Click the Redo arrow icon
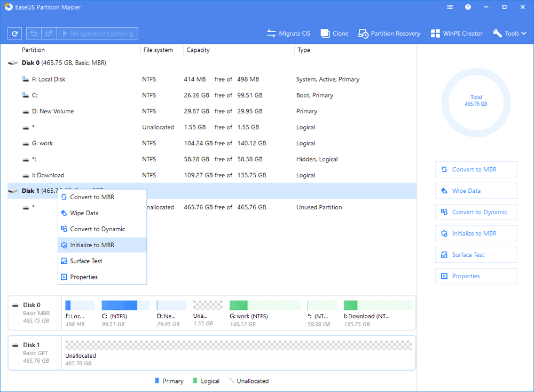 pos(49,33)
